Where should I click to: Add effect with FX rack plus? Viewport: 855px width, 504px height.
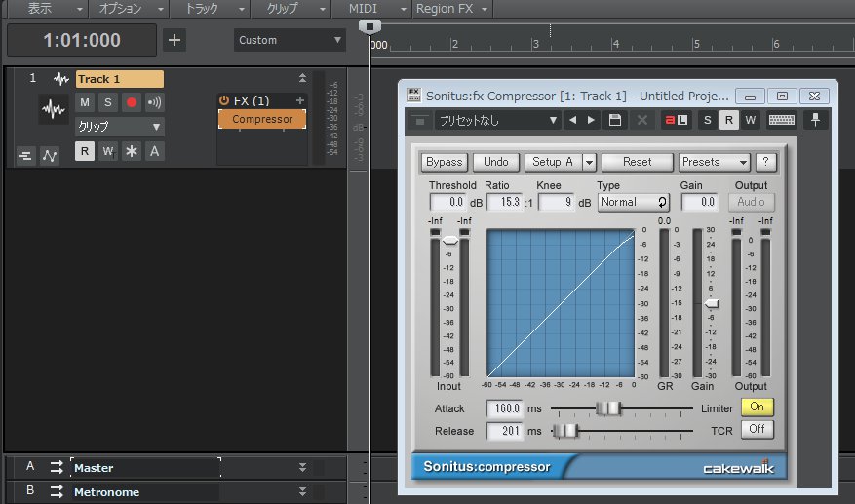[x=300, y=100]
